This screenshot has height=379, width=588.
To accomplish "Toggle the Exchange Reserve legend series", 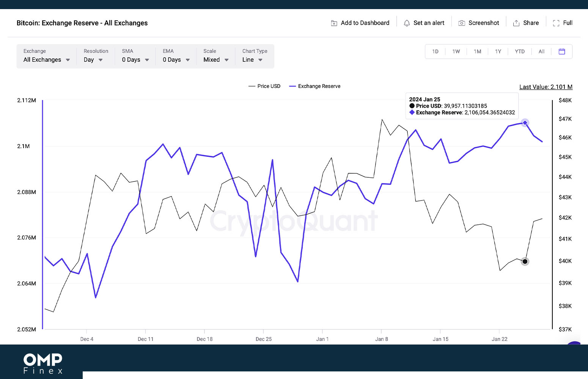I will (x=315, y=86).
